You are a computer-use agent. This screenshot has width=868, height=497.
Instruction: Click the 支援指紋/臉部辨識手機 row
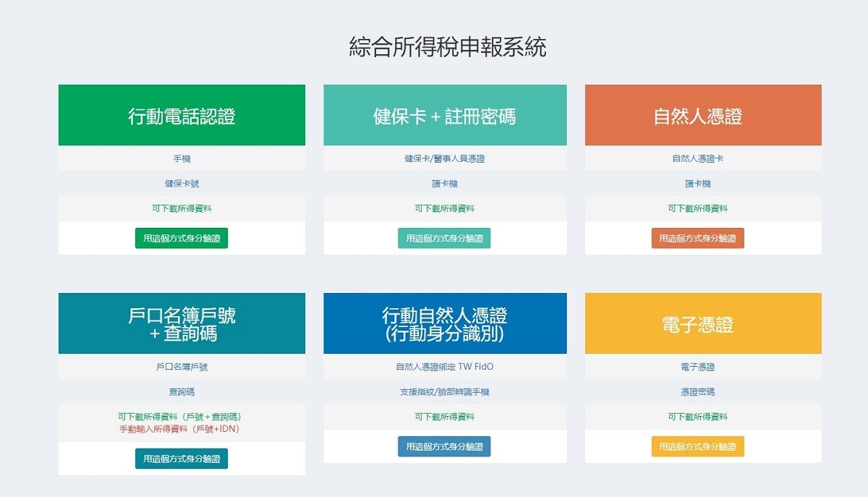point(445,391)
